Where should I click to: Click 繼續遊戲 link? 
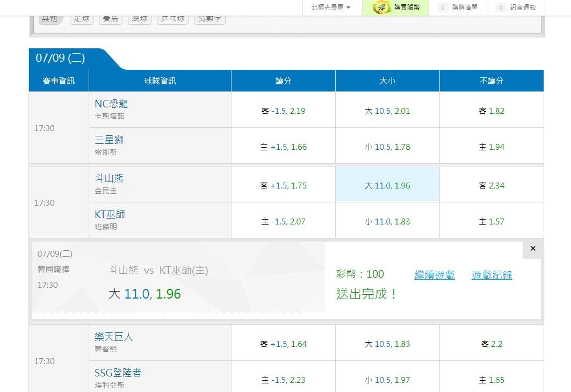click(435, 275)
